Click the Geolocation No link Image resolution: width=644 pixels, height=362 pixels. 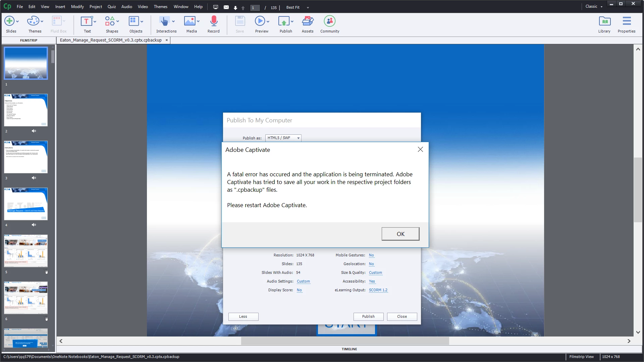point(371,264)
